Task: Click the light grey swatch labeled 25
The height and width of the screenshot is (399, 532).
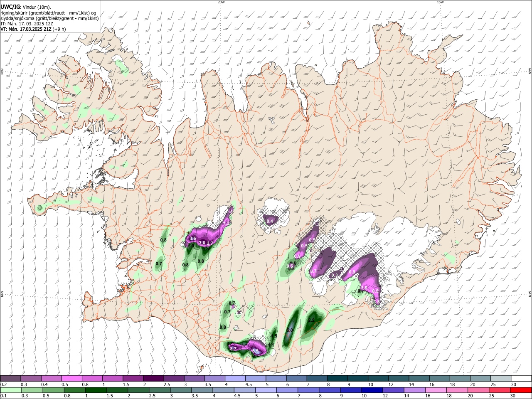Action: (501, 378)
